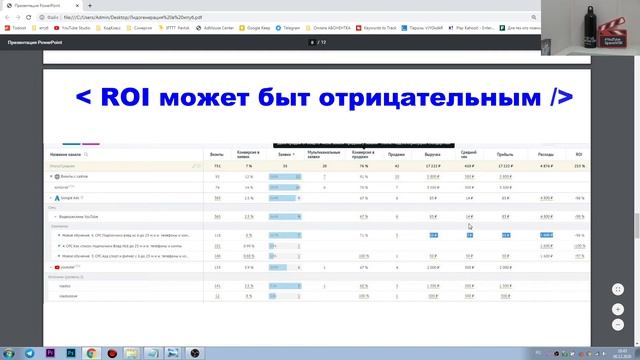Viewport: 640px width, 360px height.
Task: Click the 'Выручка' column header
Action: (432, 155)
